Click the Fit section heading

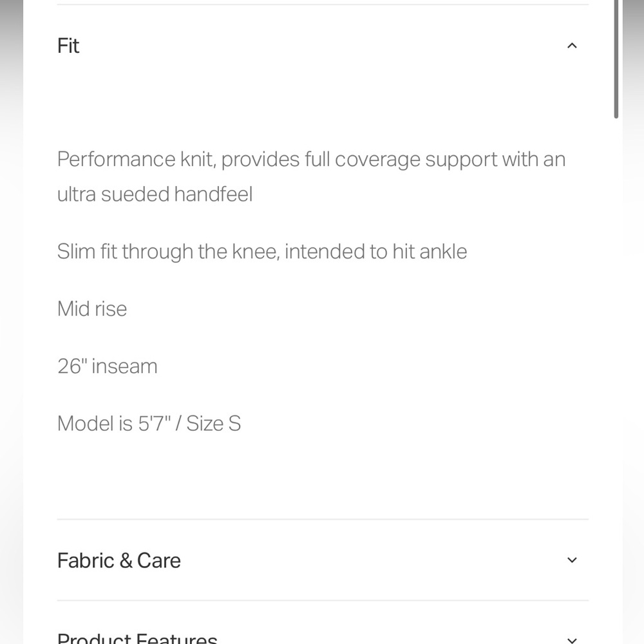[x=68, y=46]
